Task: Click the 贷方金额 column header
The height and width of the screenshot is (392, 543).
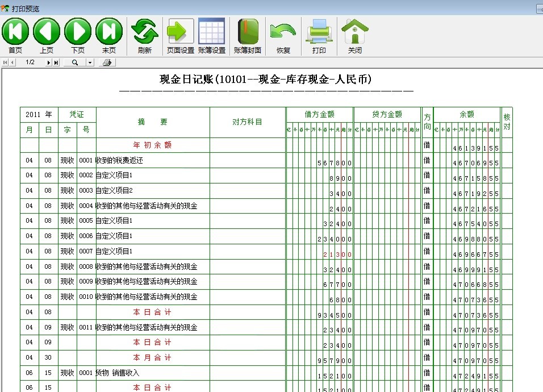Action: point(387,114)
